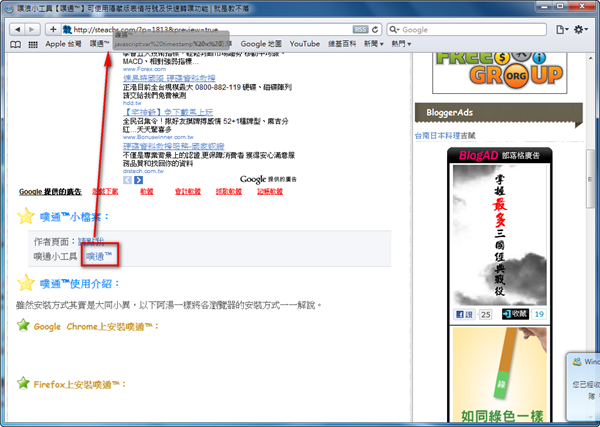This screenshot has width=600, height=427.
Task: Go back with the browser back arrow
Action: coord(17,29)
